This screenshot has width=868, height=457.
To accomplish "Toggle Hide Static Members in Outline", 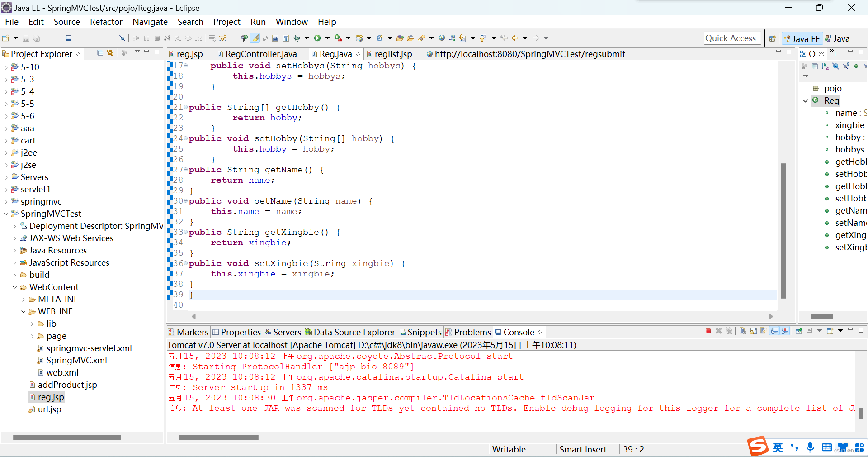I will 846,66.
